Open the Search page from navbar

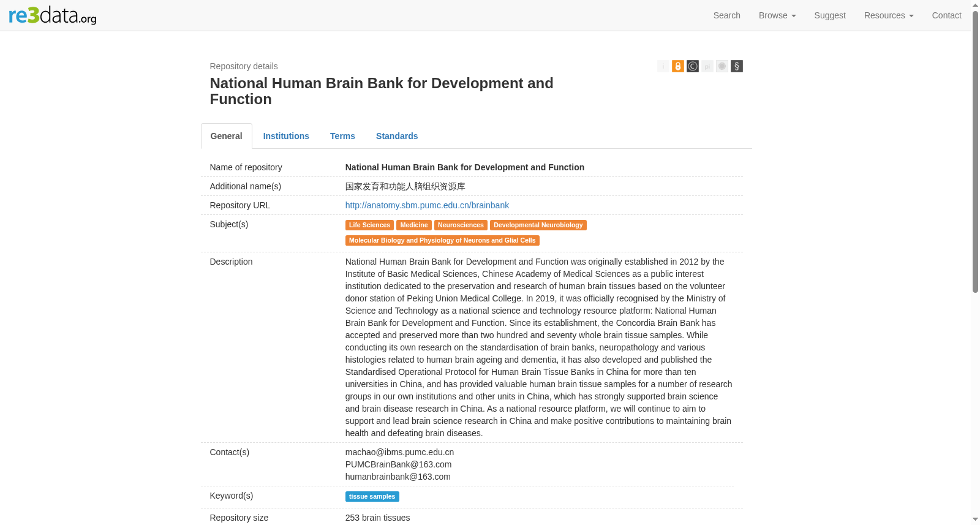(x=727, y=15)
